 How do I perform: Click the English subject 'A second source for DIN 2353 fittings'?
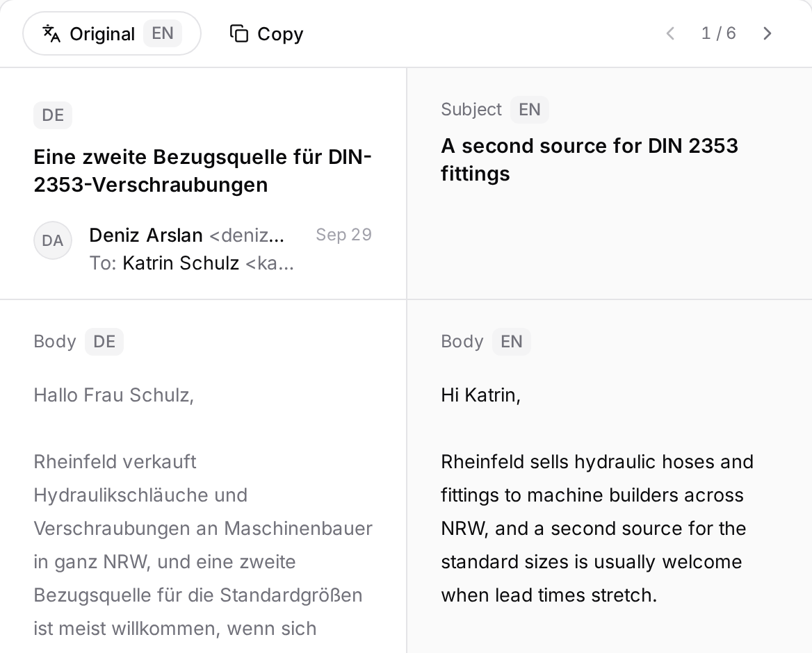point(590,159)
